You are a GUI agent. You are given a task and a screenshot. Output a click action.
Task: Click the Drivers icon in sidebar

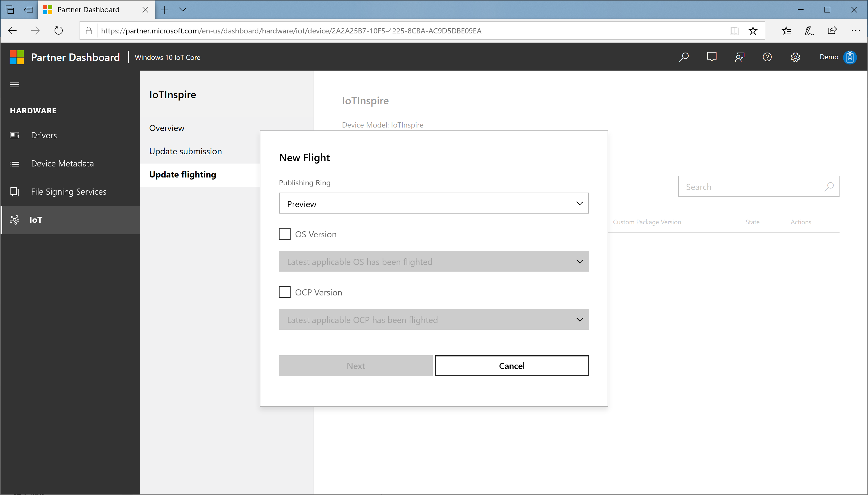click(14, 135)
